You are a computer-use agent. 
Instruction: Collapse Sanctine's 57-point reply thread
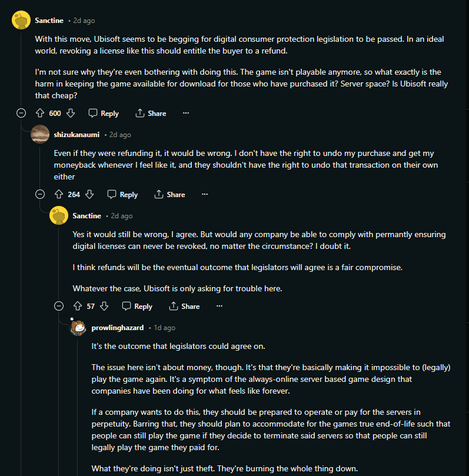click(59, 306)
